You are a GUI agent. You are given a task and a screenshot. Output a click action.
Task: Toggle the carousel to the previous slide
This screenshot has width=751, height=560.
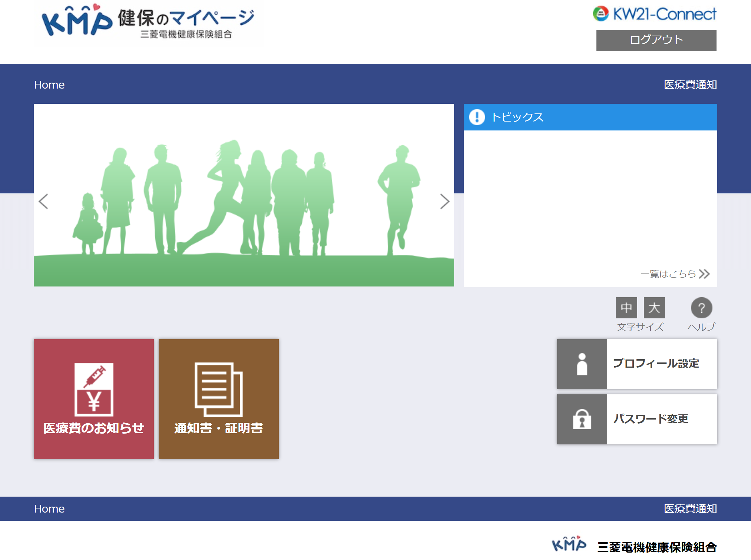[43, 202]
